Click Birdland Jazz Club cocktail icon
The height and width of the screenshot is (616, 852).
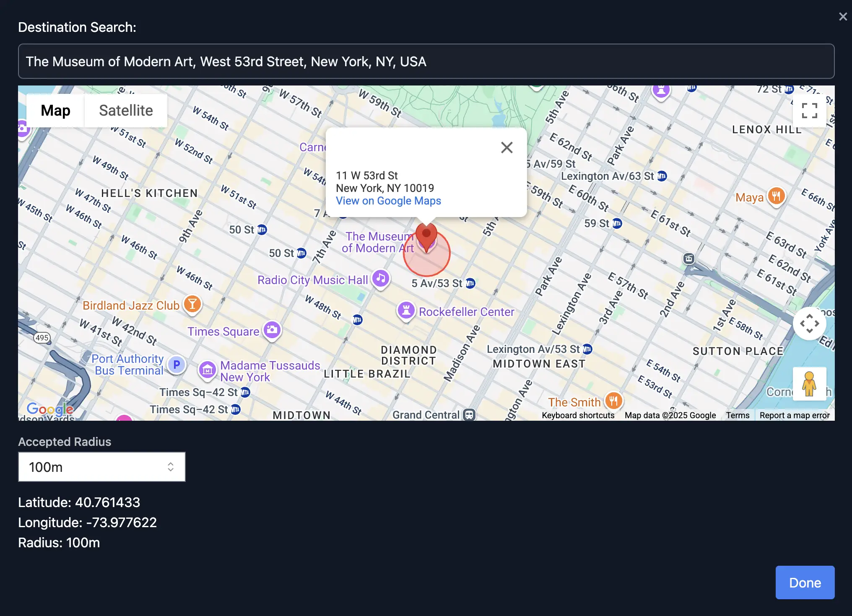tap(192, 305)
